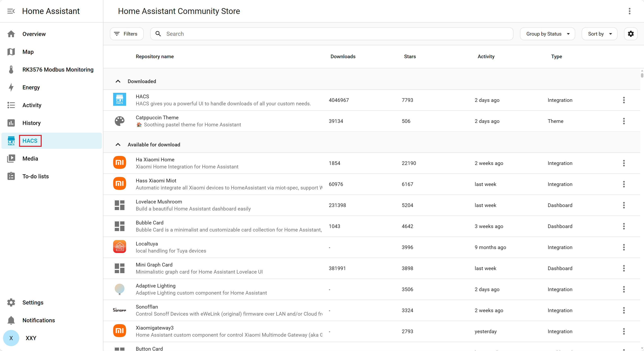Sort by the Activity column header
The image size is (644, 351).
pyautogui.click(x=486, y=56)
